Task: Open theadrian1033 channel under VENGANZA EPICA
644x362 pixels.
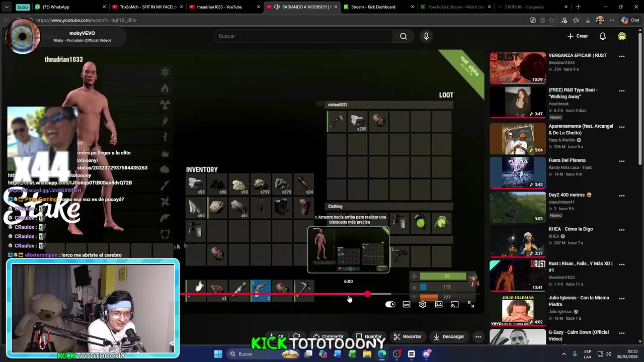Action: click(x=561, y=62)
